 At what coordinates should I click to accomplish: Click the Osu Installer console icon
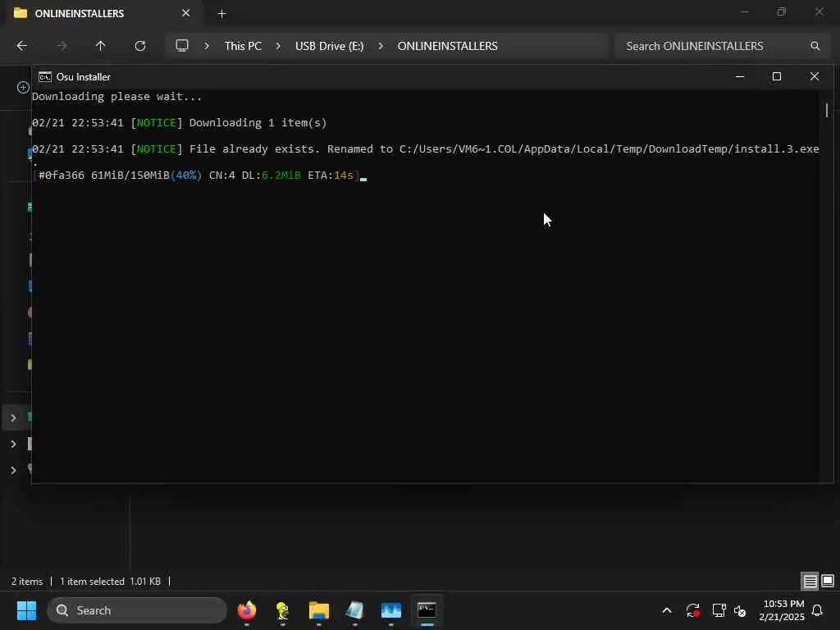[45, 76]
